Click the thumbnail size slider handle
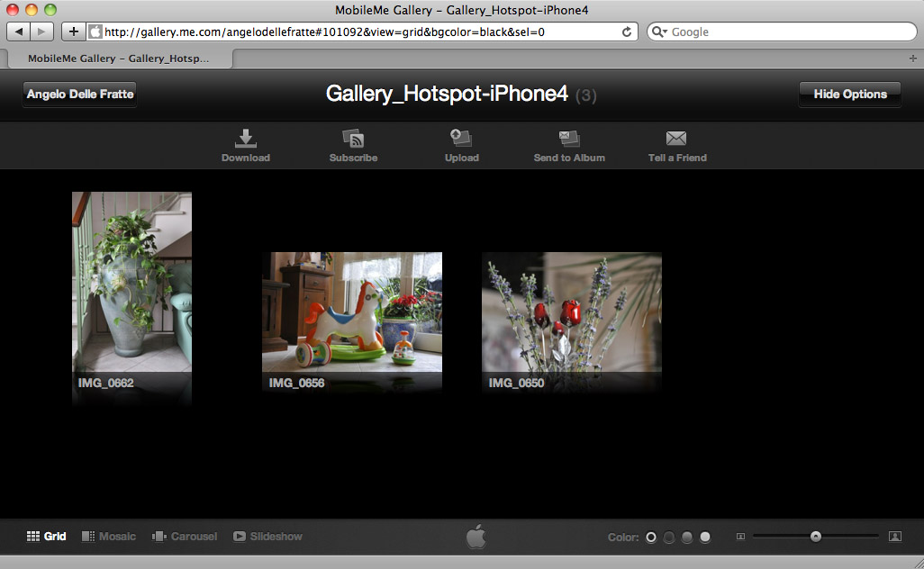 (x=816, y=536)
